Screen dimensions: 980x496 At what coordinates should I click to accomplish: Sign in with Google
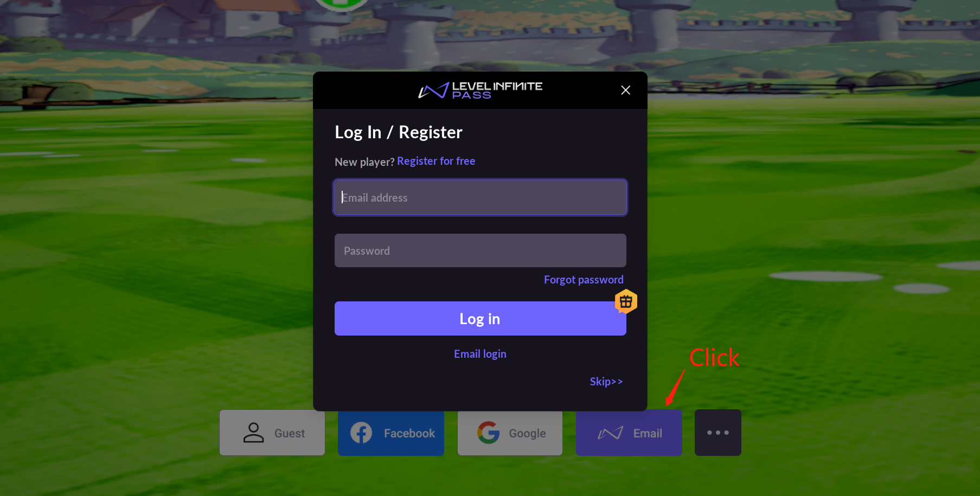coord(510,433)
